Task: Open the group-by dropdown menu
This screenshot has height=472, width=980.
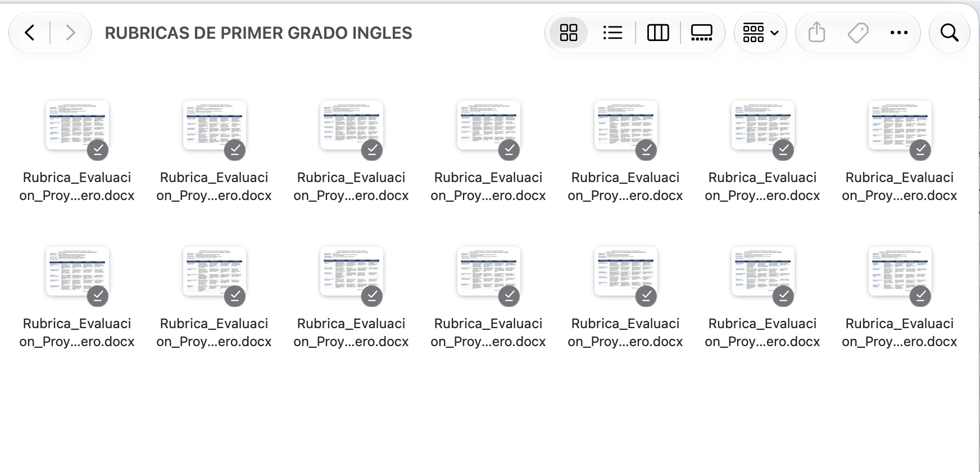Action: point(760,33)
